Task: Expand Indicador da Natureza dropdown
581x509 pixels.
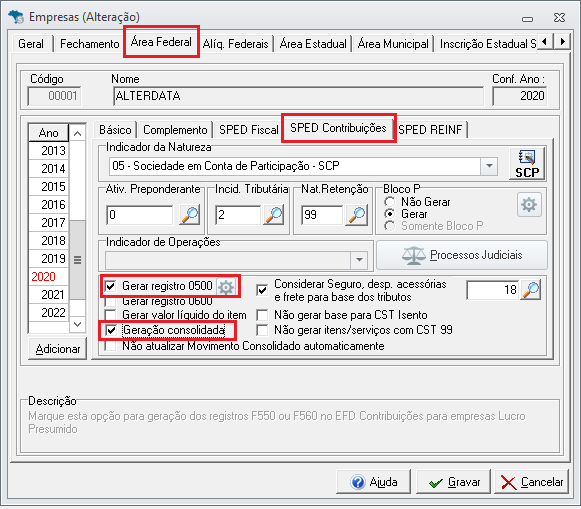Action: click(489, 166)
